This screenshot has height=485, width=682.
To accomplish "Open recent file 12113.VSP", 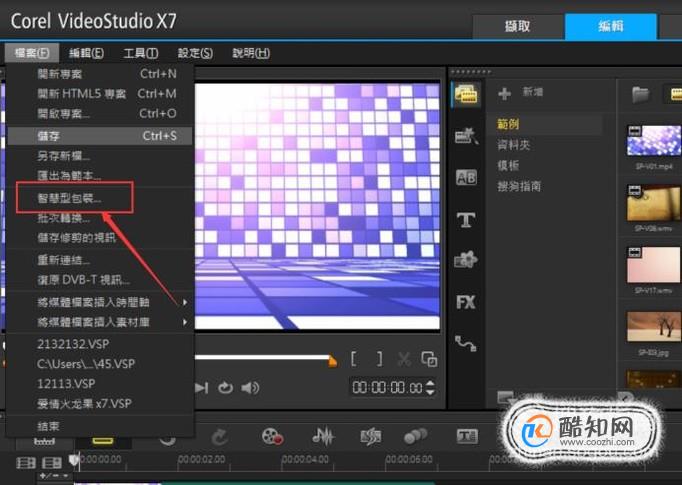I will point(100,384).
